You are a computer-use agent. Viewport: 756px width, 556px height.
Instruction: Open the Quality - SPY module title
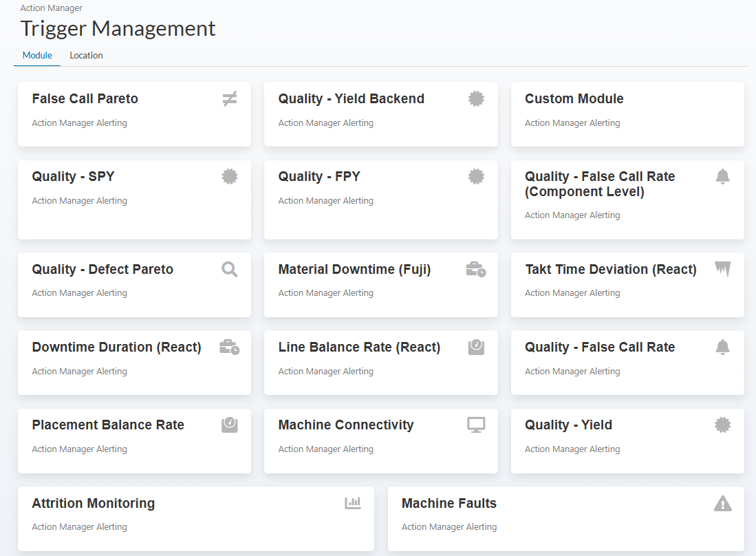73,177
